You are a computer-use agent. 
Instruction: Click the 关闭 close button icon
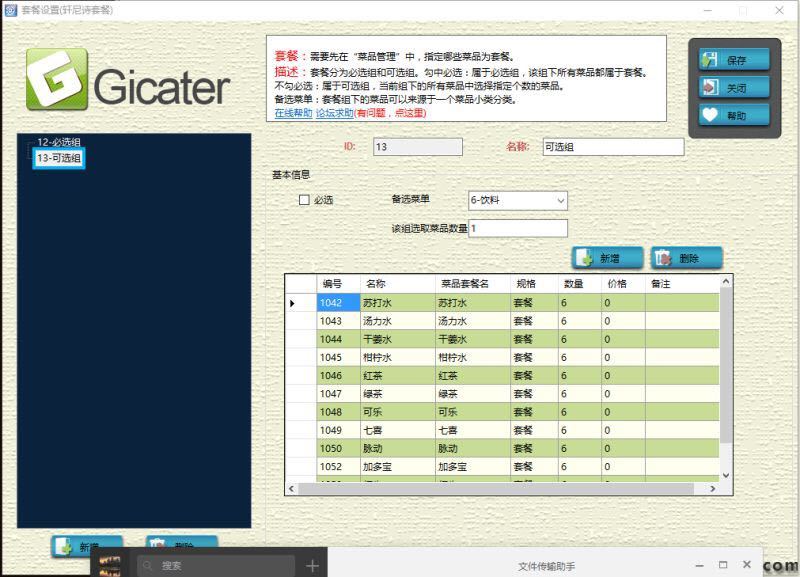pyautogui.click(x=710, y=88)
